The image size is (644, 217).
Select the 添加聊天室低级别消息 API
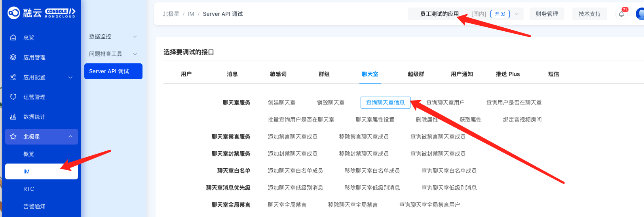[296, 188]
